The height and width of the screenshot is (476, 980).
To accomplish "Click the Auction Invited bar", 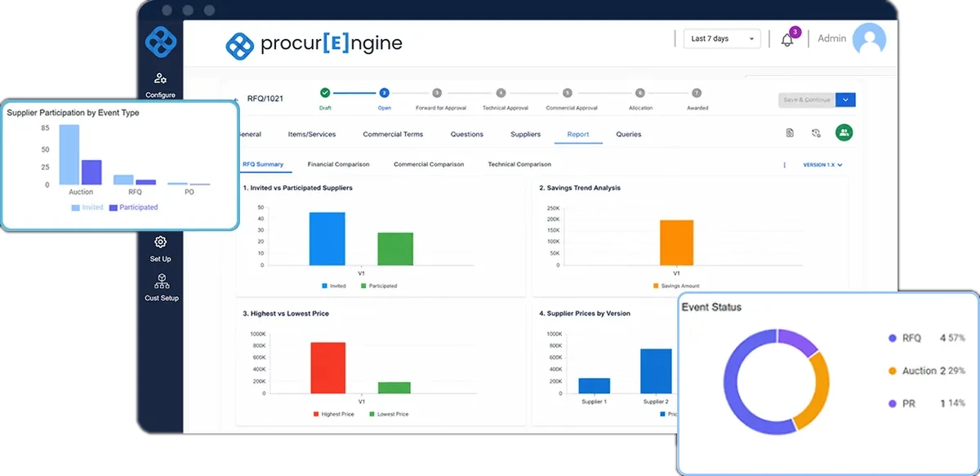I will click(69, 154).
